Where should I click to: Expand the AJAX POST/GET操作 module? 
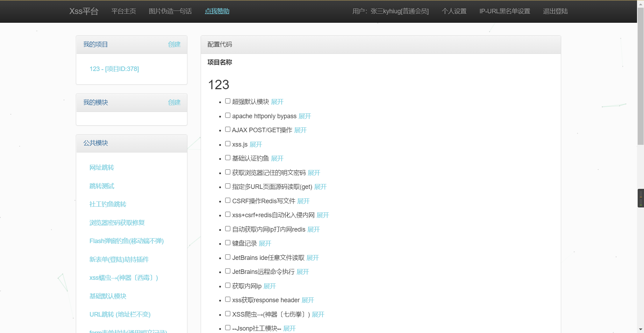(300, 130)
